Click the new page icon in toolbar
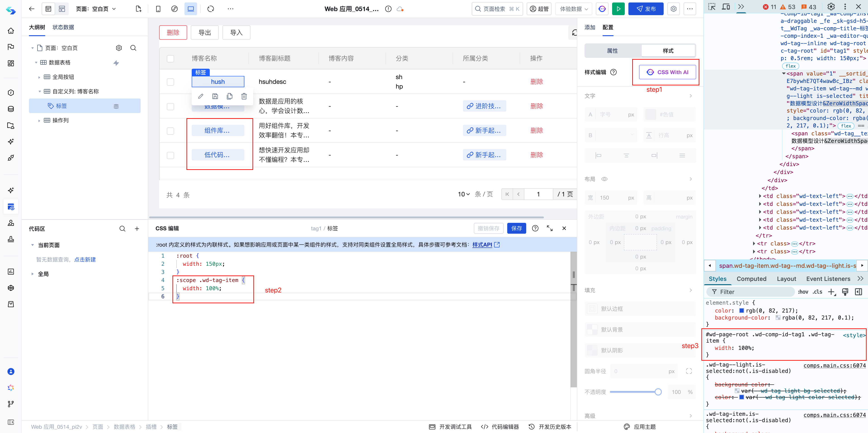The height and width of the screenshot is (433, 868). pyautogui.click(x=139, y=9)
